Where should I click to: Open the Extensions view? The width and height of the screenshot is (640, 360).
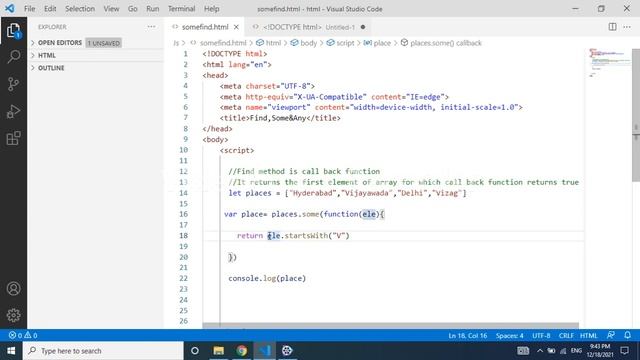pos(13,138)
